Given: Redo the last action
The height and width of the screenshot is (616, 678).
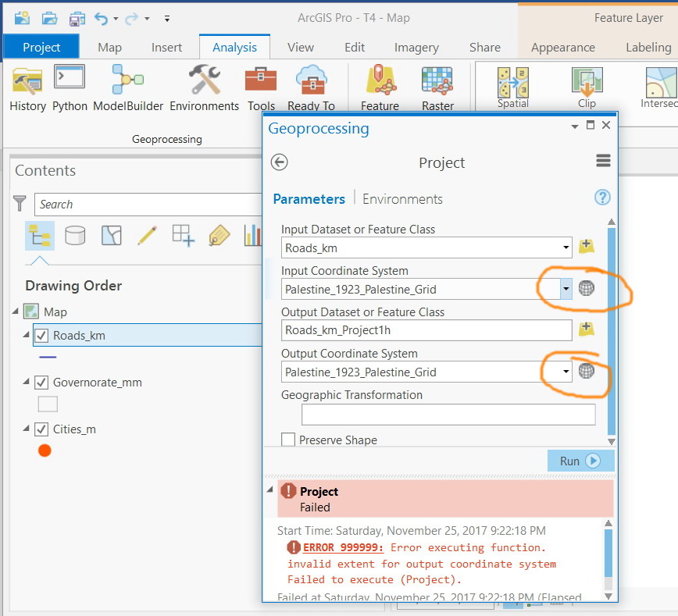Looking at the screenshot, I should (x=132, y=19).
